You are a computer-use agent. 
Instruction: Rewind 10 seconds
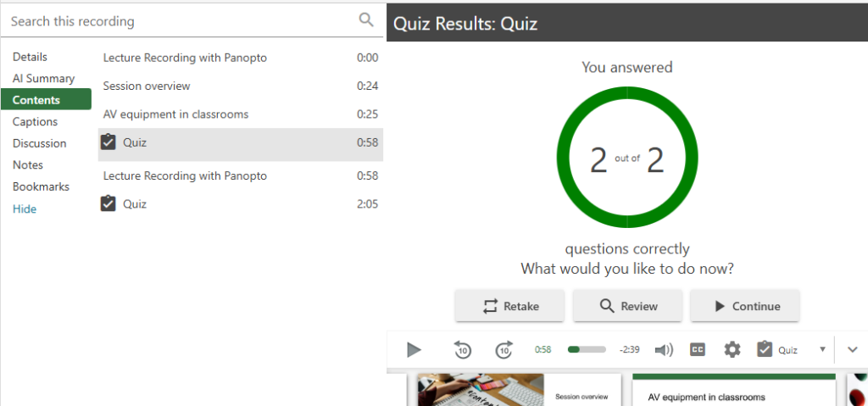coord(462,349)
